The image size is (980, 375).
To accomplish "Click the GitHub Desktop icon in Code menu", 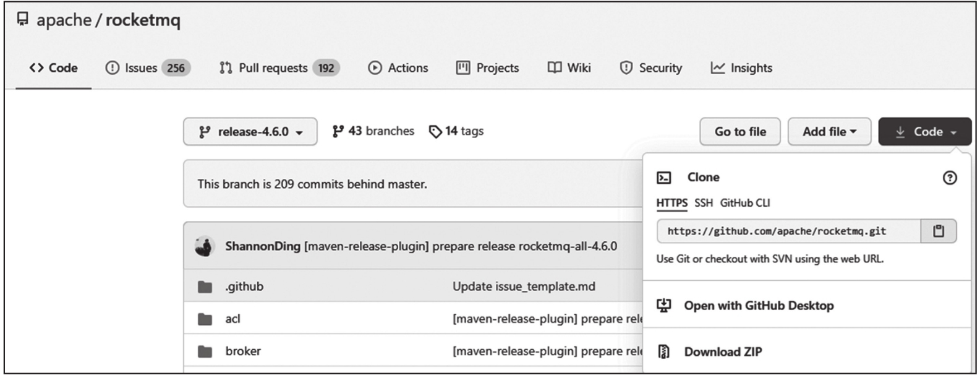I will (x=663, y=305).
